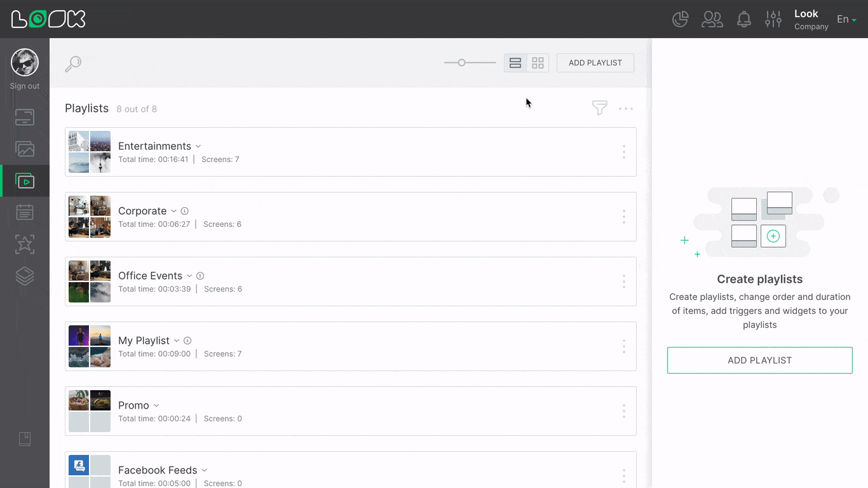Open the Widgets section in the sidebar
Image resolution: width=868 pixels, height=488 pixels.
click(x=24, y=244)
